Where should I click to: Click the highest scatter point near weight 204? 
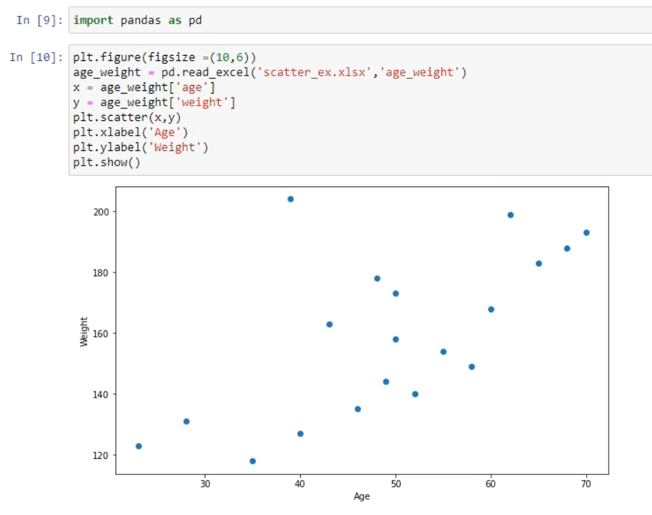click(291, 199)
